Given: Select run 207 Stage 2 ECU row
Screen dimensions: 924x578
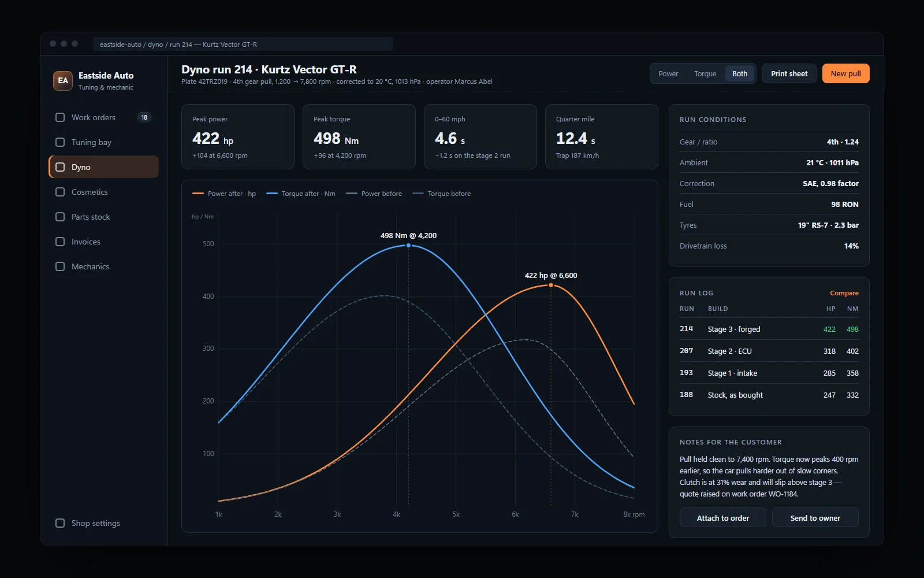Looking at the screenshot, I should click(769, 351).
